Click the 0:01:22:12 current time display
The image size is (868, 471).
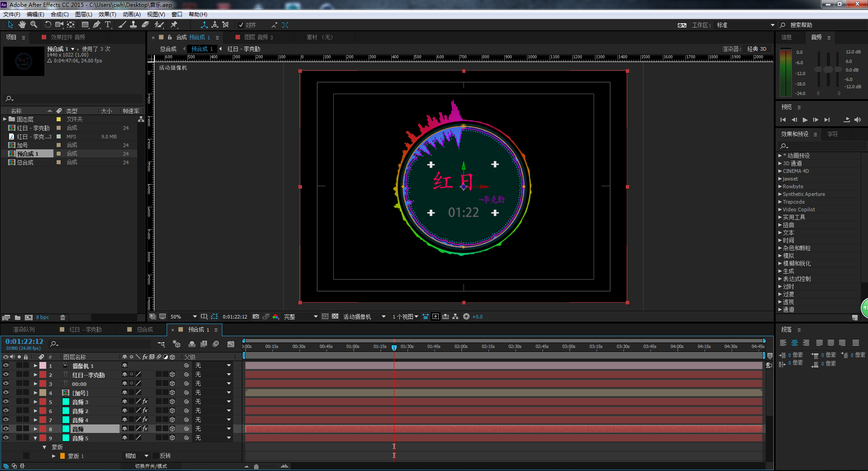click(x=24, y=342)
